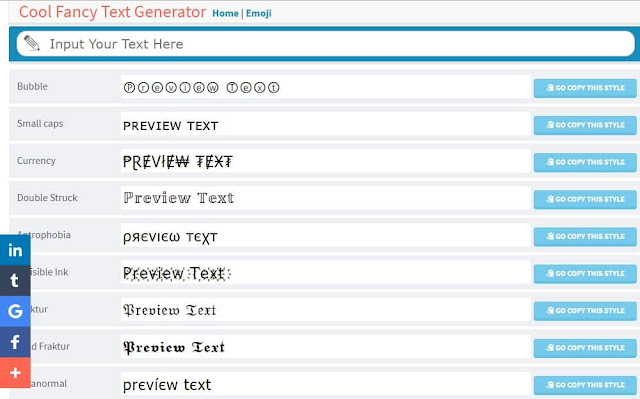Click the Input Your Text Here field
This screenshot has width=640, height=399.
(x=326, y=44)
